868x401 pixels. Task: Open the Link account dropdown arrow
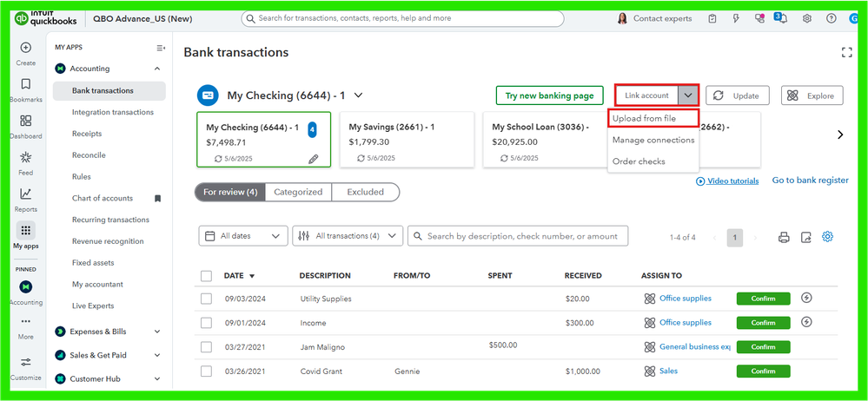(688, 95)
